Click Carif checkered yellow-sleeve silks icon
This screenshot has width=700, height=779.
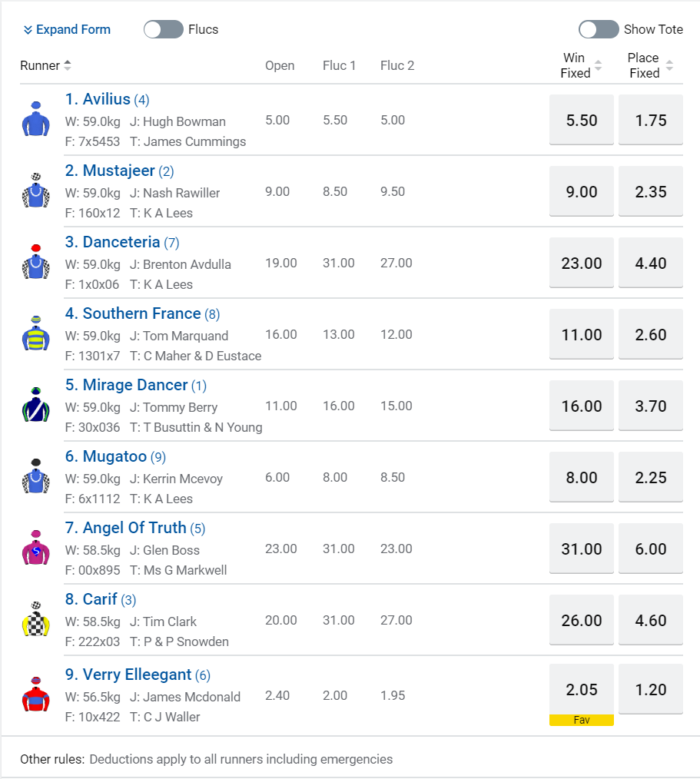click(x=35, y=619)
